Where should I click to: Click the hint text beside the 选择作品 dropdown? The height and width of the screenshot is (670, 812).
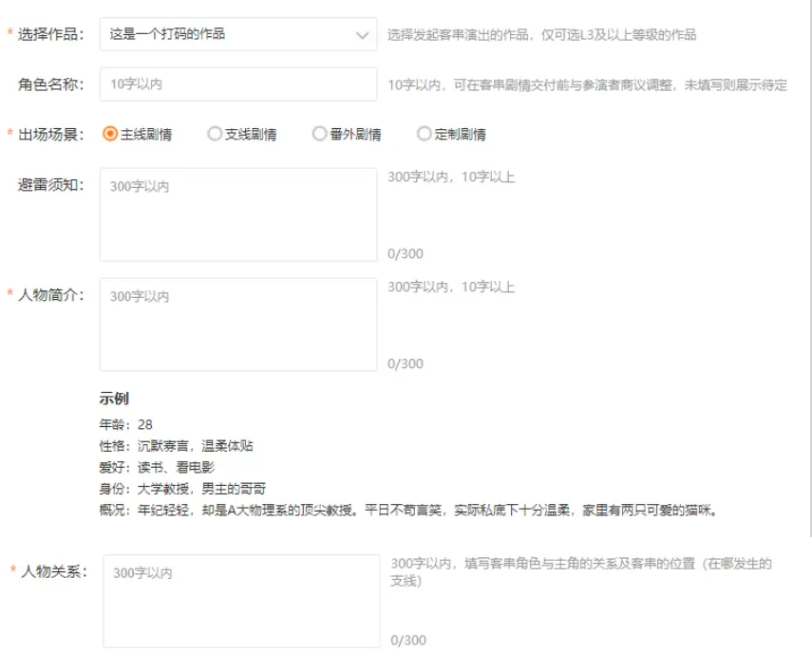tap(541, 35)
